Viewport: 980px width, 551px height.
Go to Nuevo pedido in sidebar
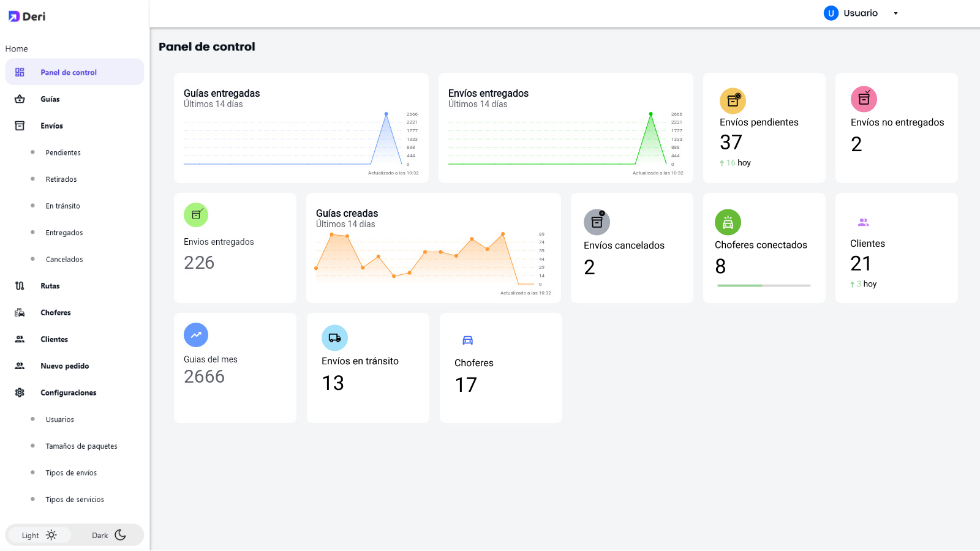(x=65, y=366)
